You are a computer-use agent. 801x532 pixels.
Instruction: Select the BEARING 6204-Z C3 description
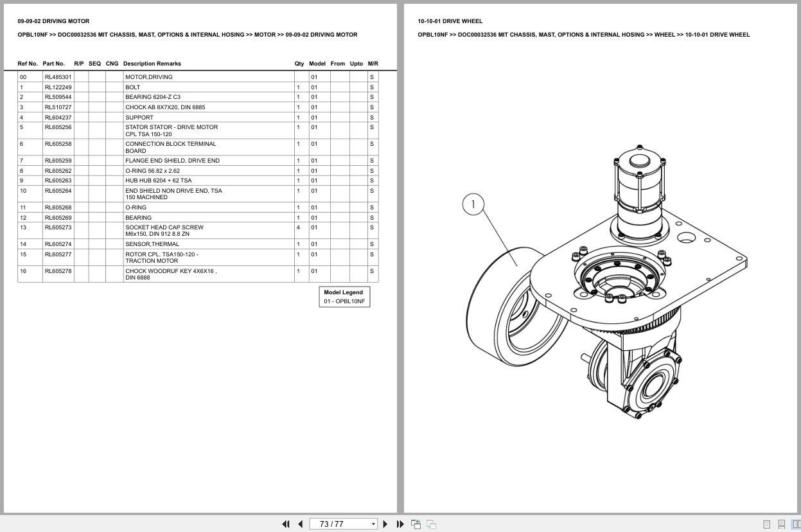153,97
